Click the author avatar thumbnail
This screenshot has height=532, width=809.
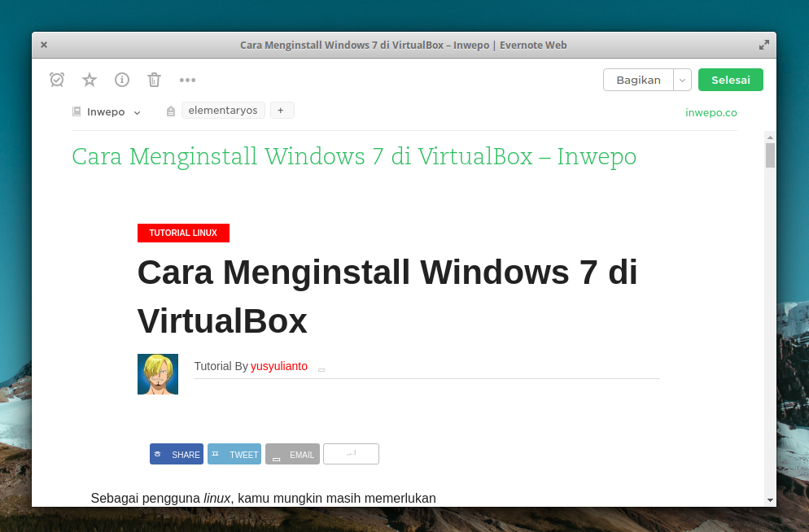click(158, 374)
